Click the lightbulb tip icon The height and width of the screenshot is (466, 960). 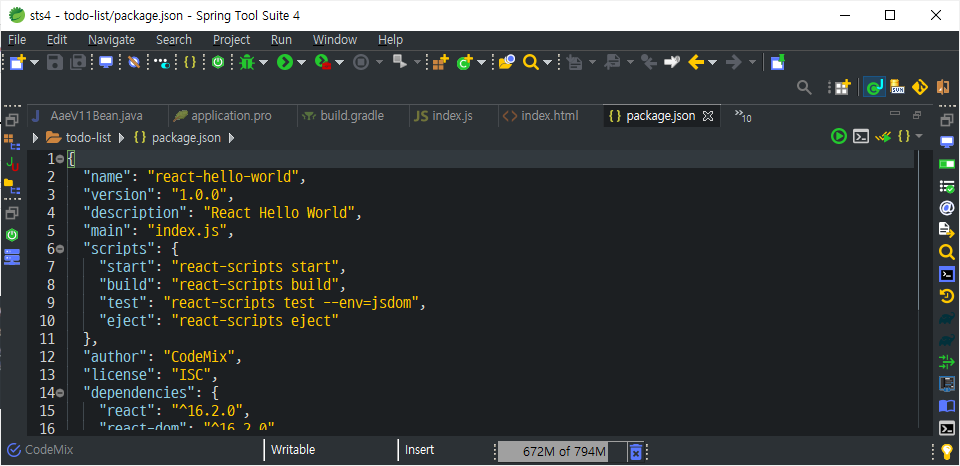click(947, 451)
